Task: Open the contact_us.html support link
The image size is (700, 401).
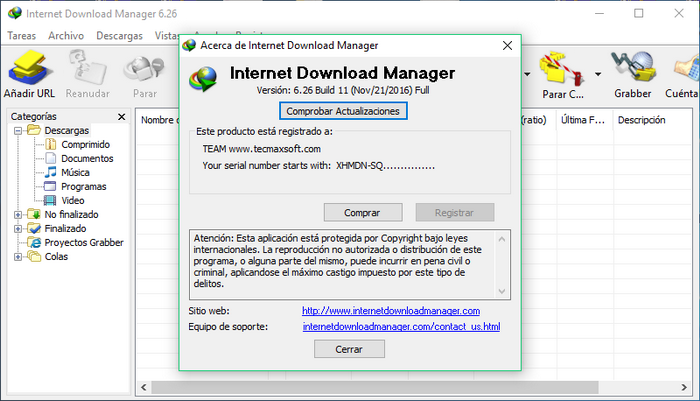Action: [x=401, y=327]
